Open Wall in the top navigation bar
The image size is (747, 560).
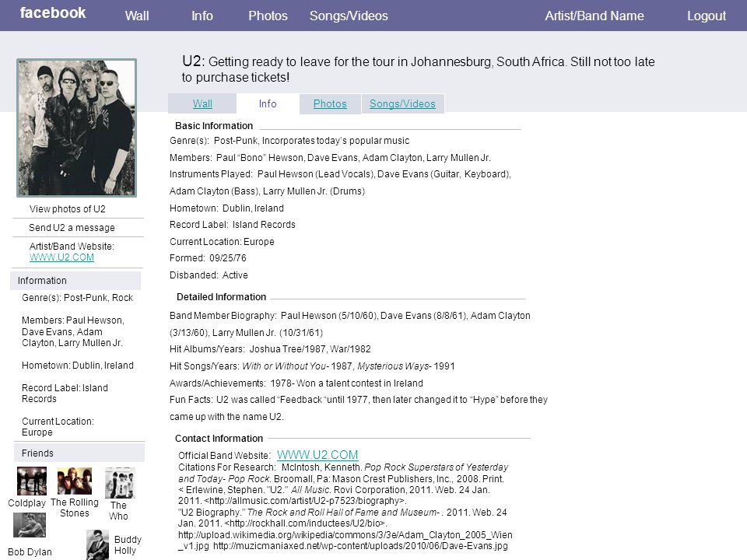coord(137,16)
